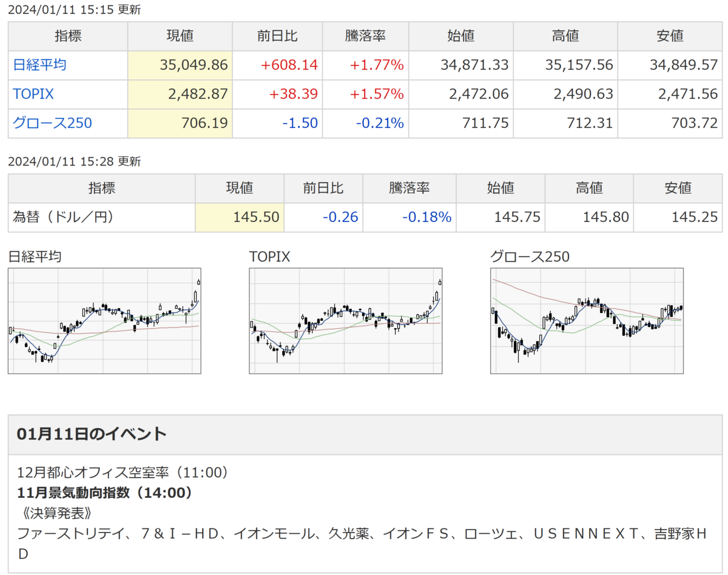
Task: Click グロース250 percent change -0.21%
Action: tap(379, 123)
